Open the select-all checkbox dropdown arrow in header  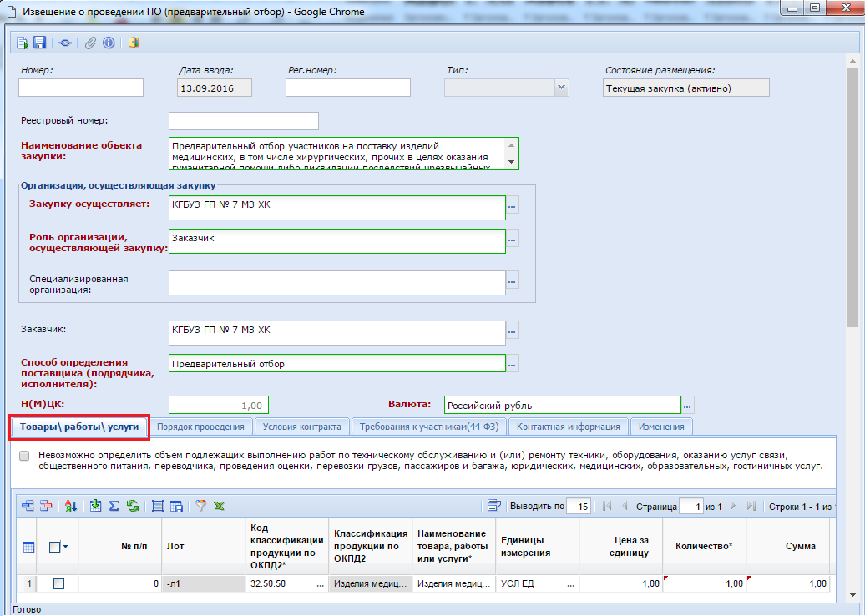pyautogui.click(x=66, y=547)
